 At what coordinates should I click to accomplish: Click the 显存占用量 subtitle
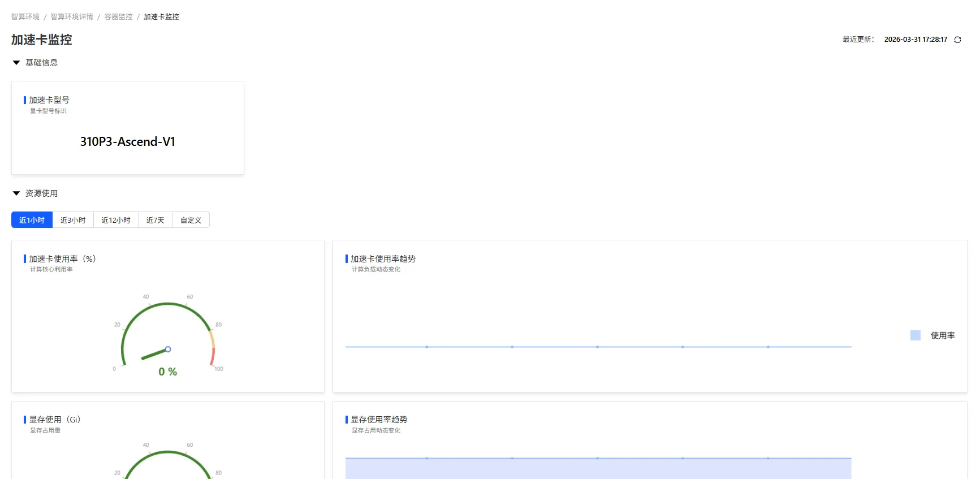(x=45, y=430)
